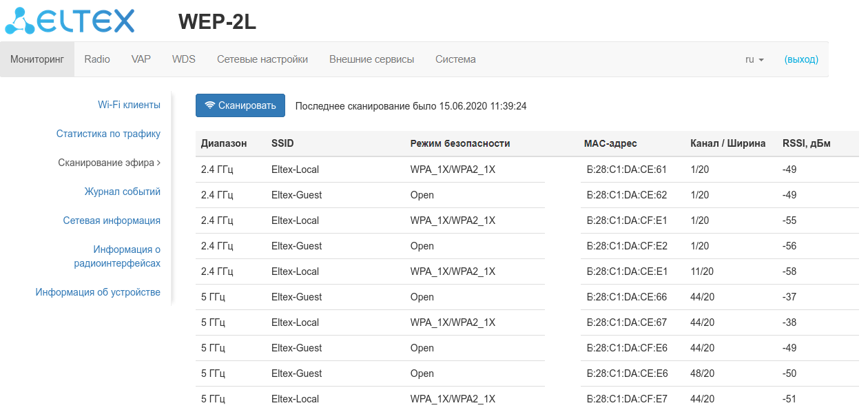
Task: Select Внешние сервисы tab
Action: click(372, 59)
